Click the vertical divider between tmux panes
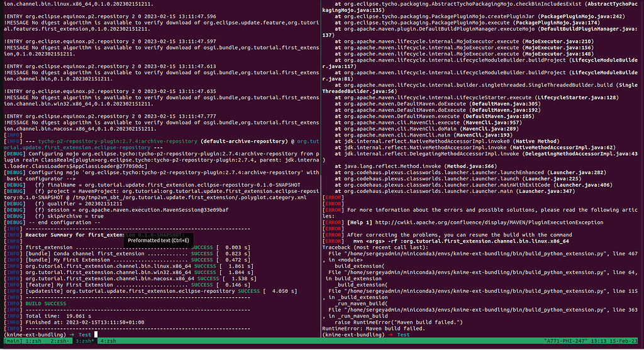This screenshot has width=644, height=350. coord(321,170)
